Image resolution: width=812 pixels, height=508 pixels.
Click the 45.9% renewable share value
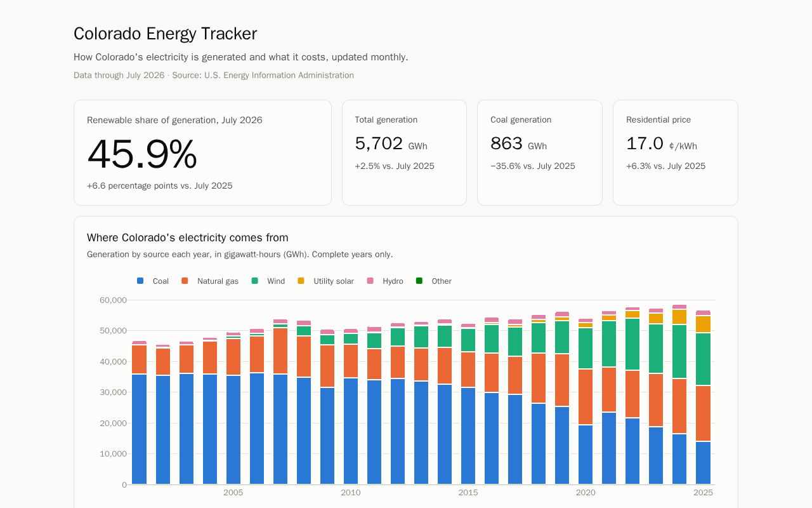pos(142,154)
